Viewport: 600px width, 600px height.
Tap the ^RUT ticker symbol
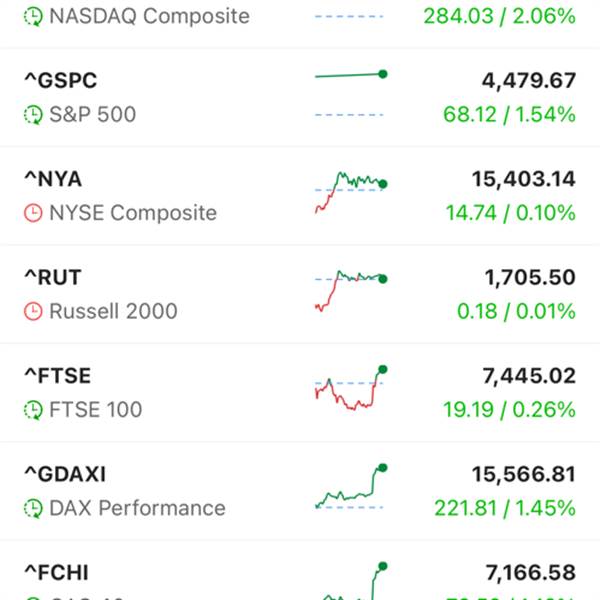pos(53,277)
